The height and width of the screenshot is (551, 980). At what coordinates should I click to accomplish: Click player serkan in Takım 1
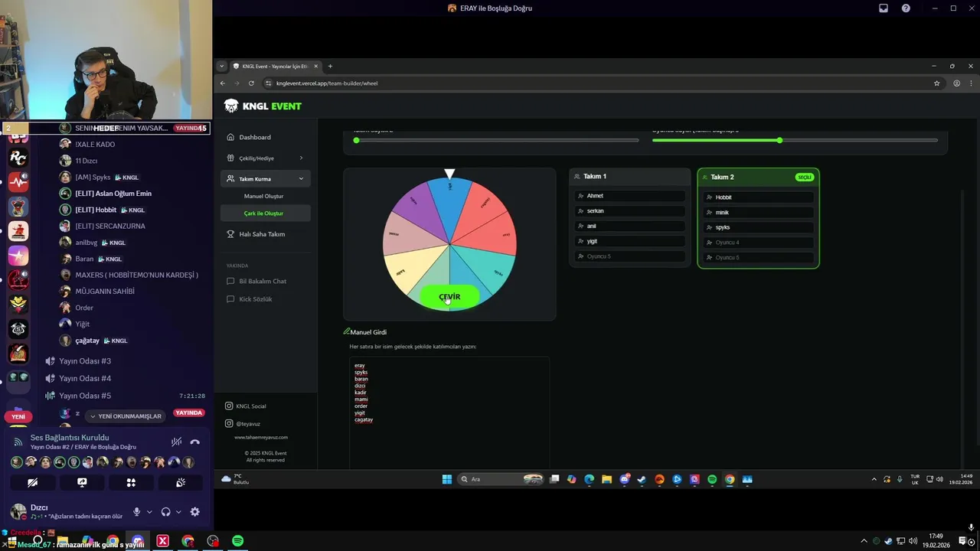click(x=629, y=210)
